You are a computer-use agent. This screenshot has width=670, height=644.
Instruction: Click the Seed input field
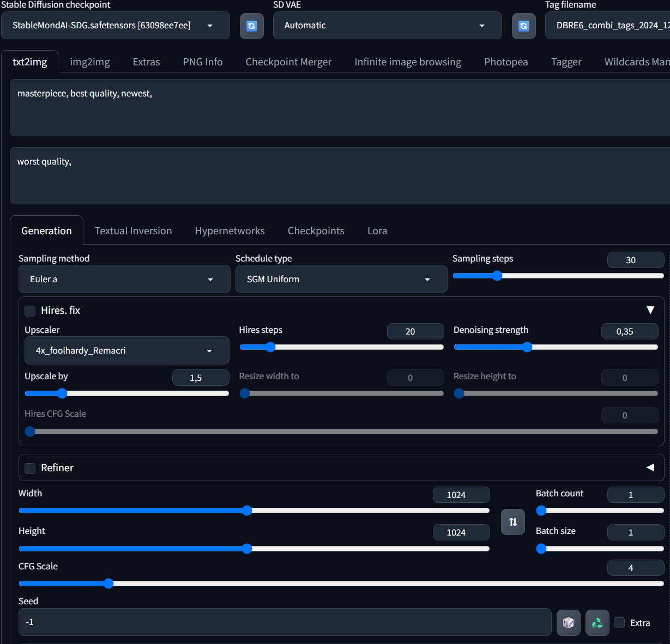(285, 622)
